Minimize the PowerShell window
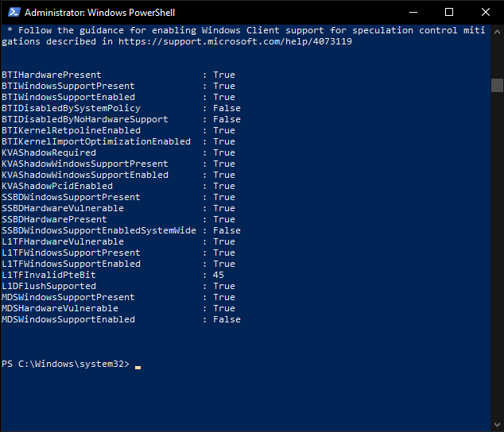The image size is (504, 432). (x=413, y=13)
